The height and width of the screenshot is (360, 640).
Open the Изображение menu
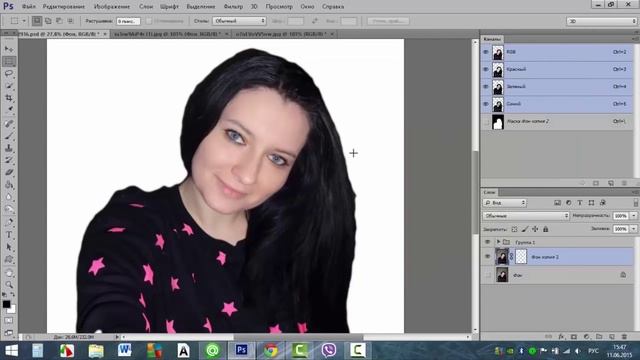pyautogui.click(x=112, y=7)
